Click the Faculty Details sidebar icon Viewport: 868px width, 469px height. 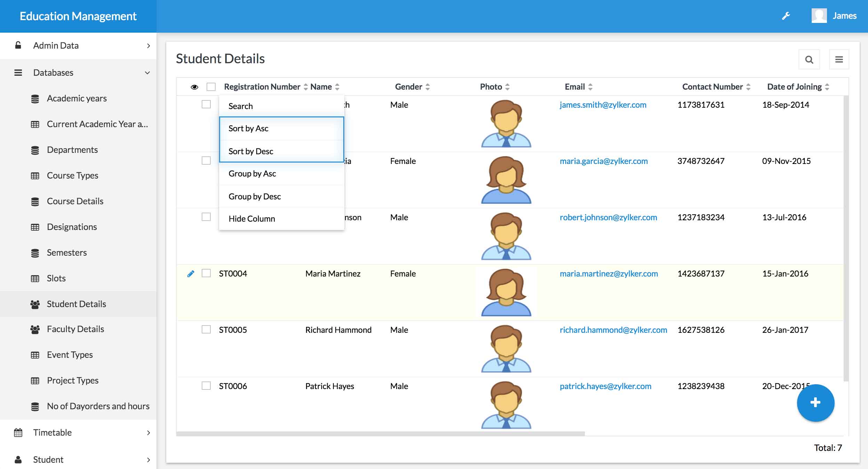[35, 329]
